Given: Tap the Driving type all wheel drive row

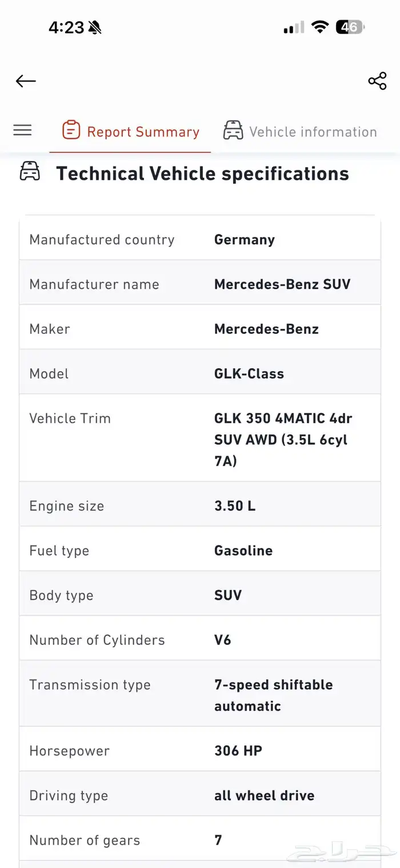Looking at the screenshot, I should 200,795.
